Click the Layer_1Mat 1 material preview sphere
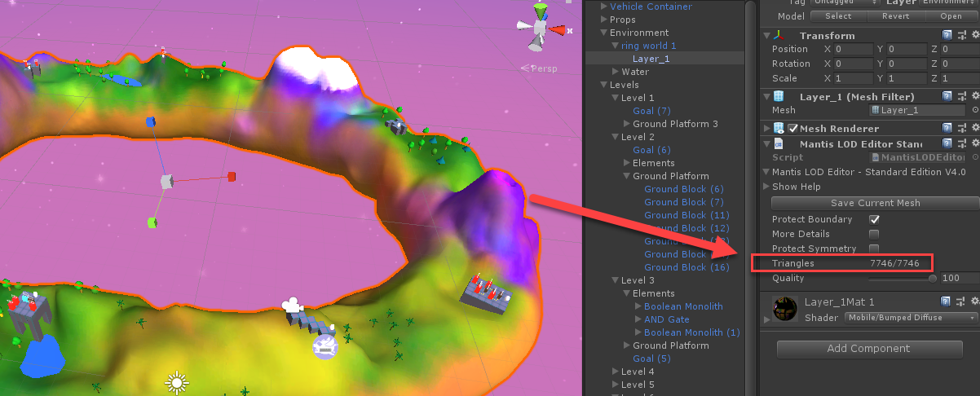Viewport: 980px width, 396px height. pyautogui.click(x=787, y=309)
